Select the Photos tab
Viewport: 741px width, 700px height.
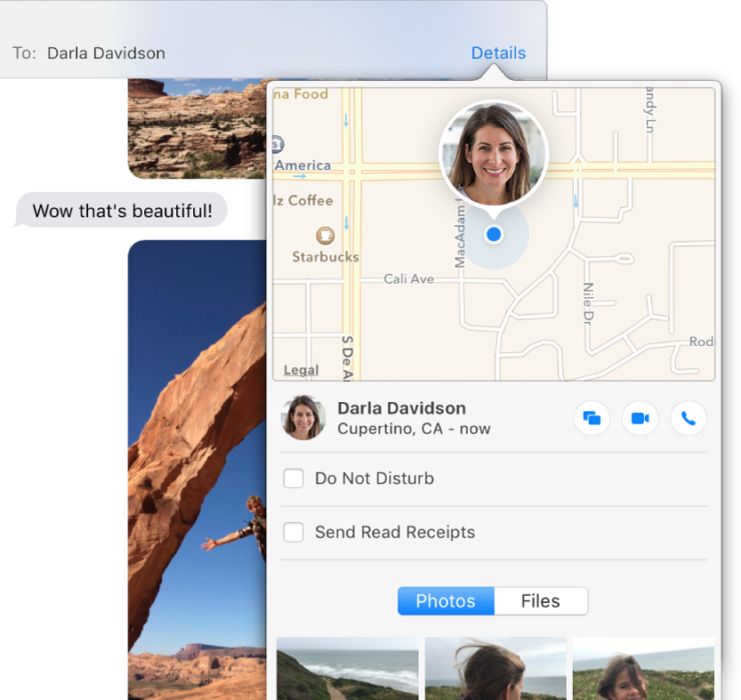(445, 601)
